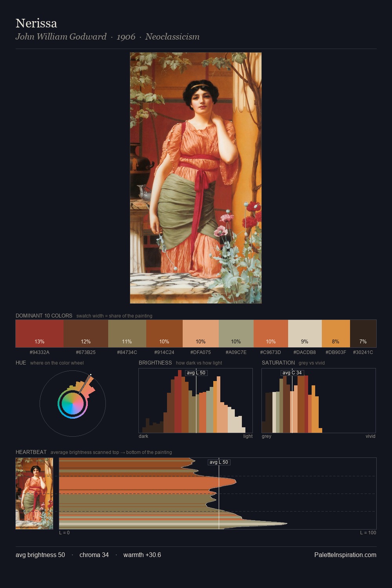Click the SATURATION section heading
The image size is (392, 588).
(278, 363)
